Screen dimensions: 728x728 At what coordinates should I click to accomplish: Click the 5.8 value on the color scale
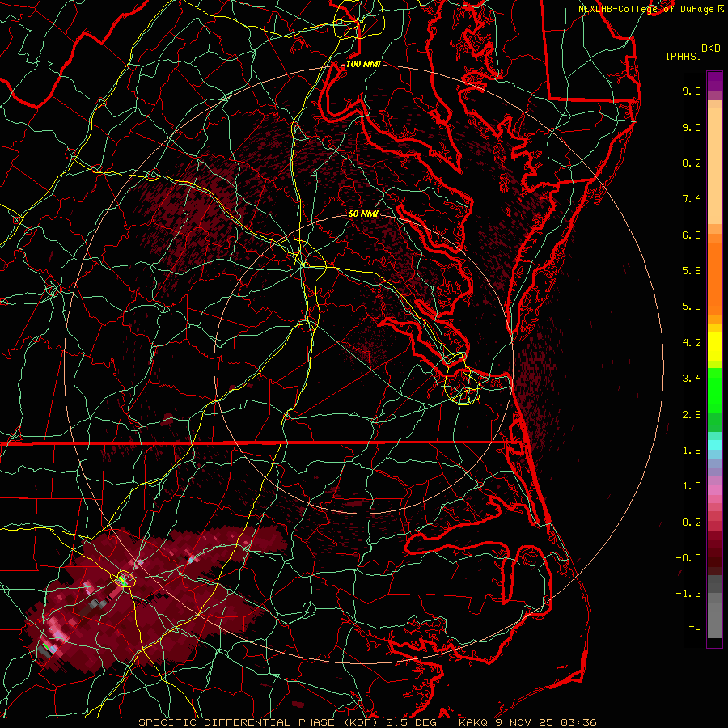[692, 271]
